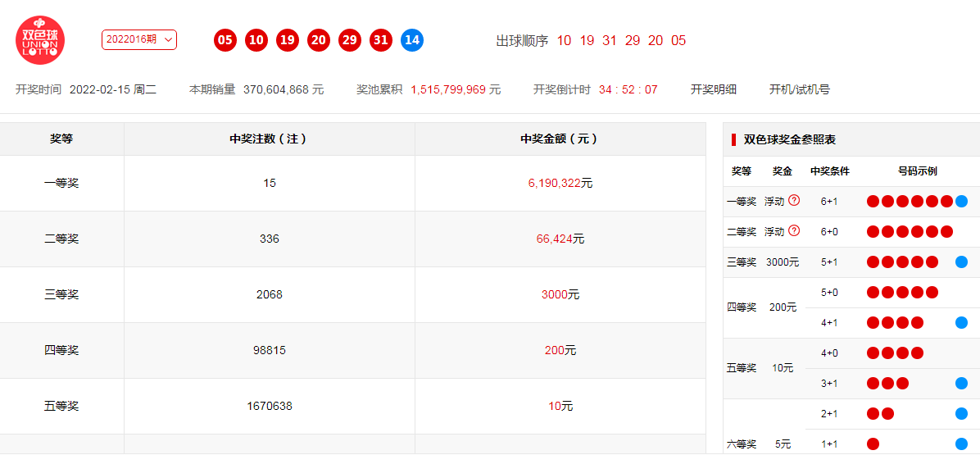Click the 中奖金额（元） column header
The height and width of the screenshot is (455, 980).
[560, 139]
